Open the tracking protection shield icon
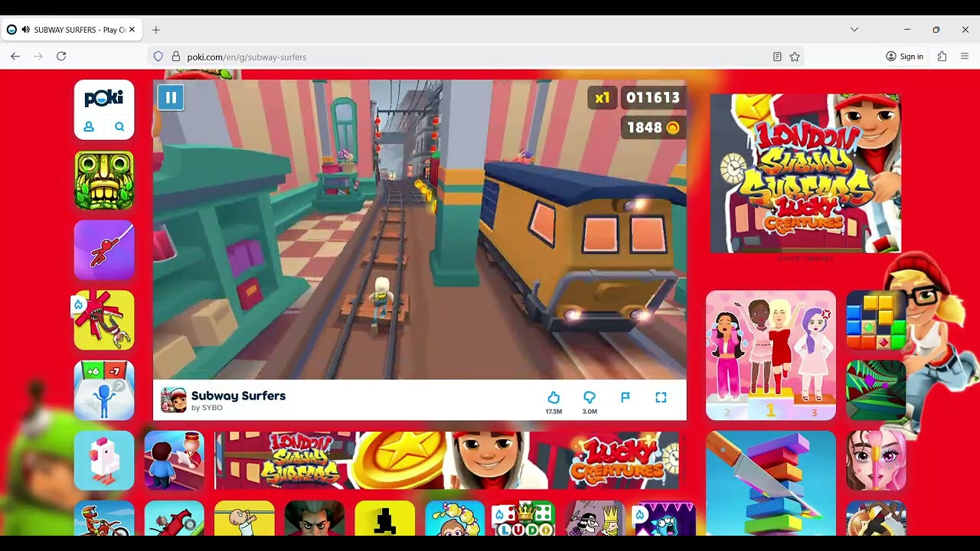980x551 pixels. (x=158, y=57)
